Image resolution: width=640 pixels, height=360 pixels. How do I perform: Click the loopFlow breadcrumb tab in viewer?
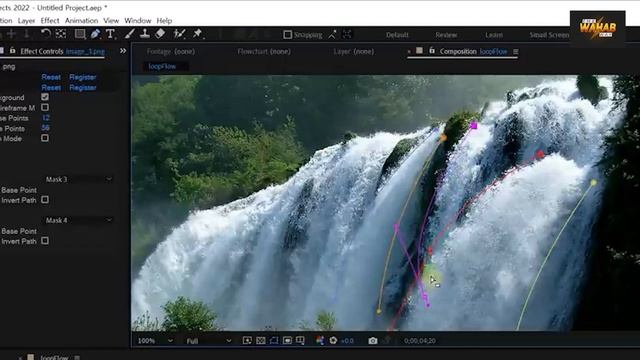pyautogui.click(x=162, y=66)
